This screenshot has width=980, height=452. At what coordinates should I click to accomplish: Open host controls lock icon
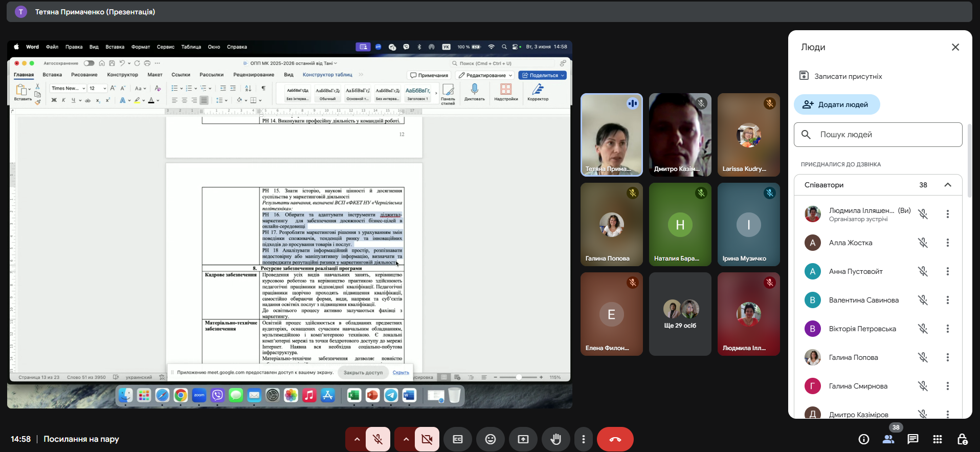coord(962,439)
